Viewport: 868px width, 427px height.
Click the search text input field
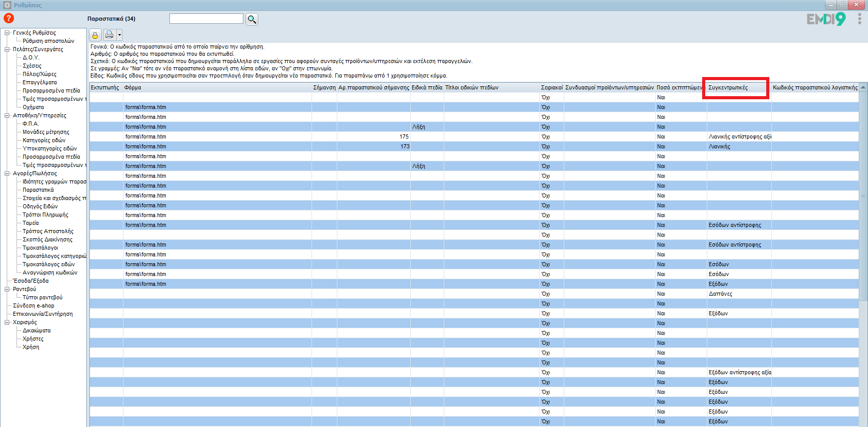(x=206, y=19)
